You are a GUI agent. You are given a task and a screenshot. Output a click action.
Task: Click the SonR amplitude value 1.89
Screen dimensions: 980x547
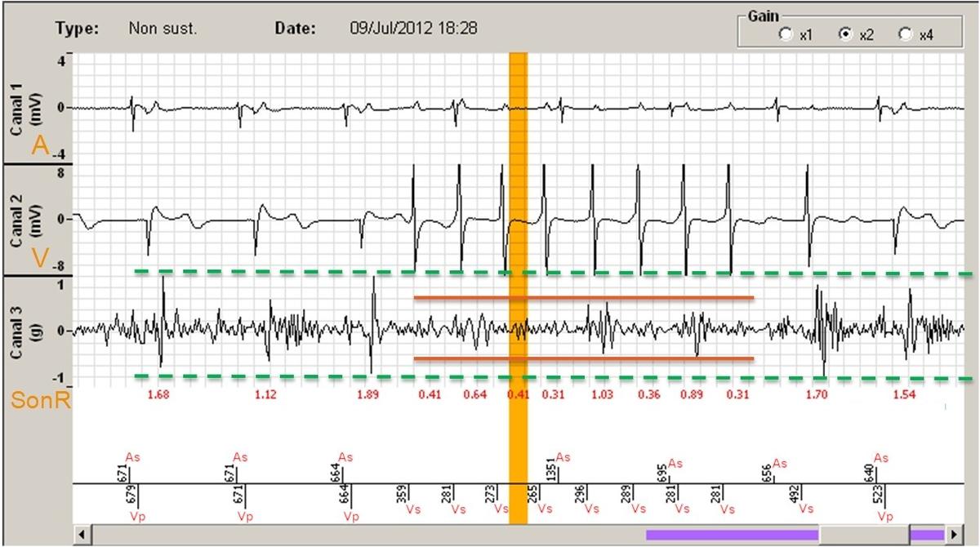(x=368, y=395)
